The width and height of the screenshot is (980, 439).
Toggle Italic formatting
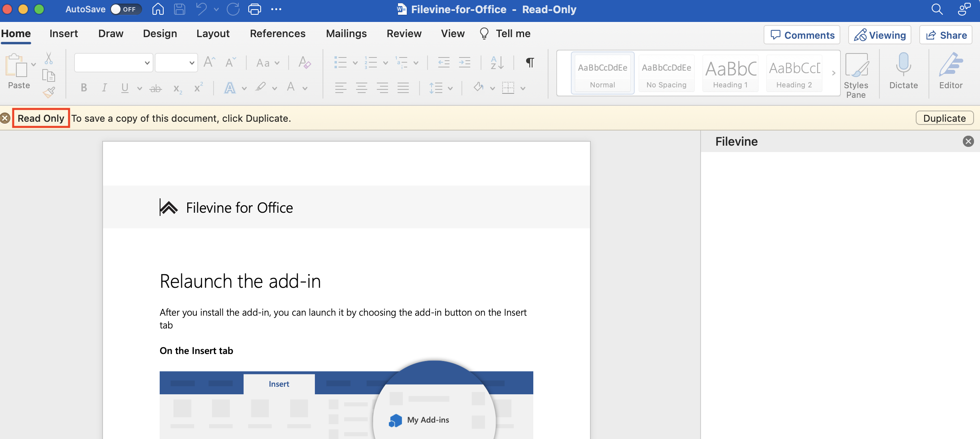[x=104, y=88]
